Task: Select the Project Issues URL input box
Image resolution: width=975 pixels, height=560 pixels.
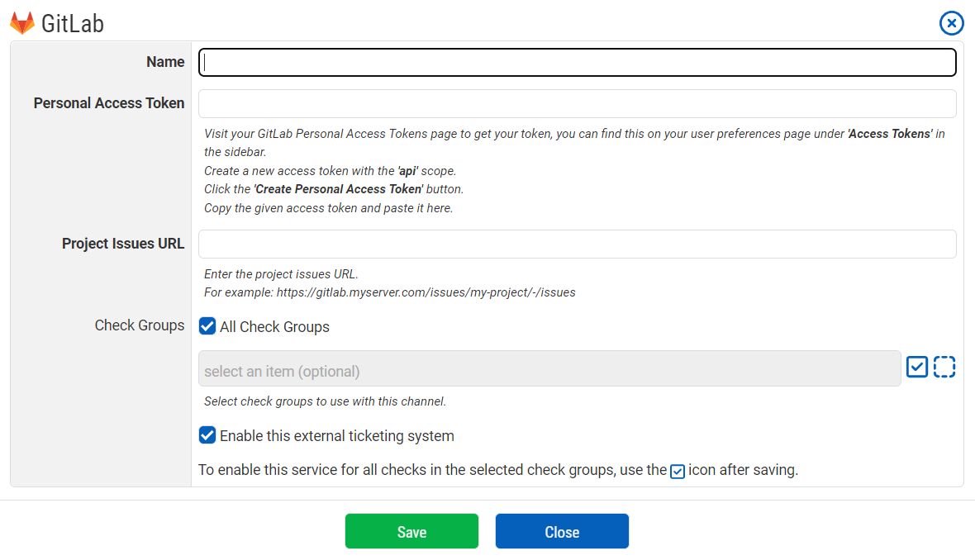Action: 578,244
